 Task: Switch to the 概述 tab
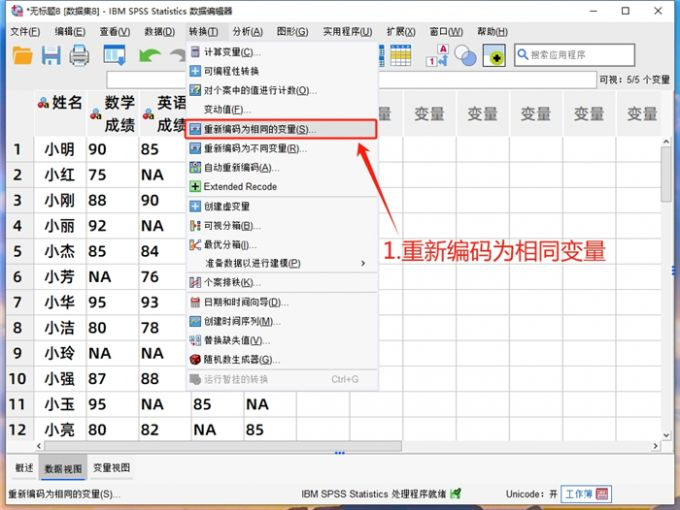coord(24,468)
